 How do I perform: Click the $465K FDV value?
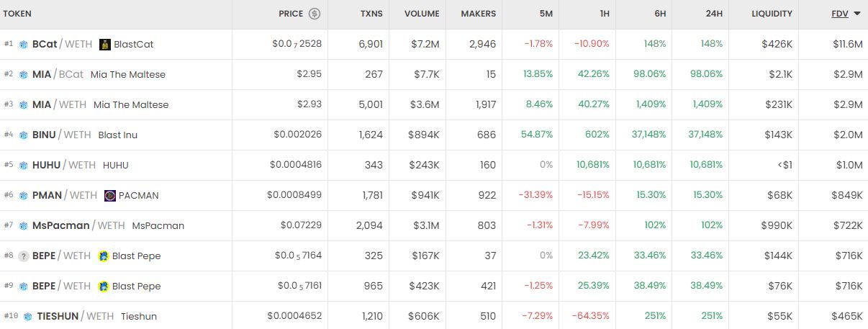(x=847, y=316)
